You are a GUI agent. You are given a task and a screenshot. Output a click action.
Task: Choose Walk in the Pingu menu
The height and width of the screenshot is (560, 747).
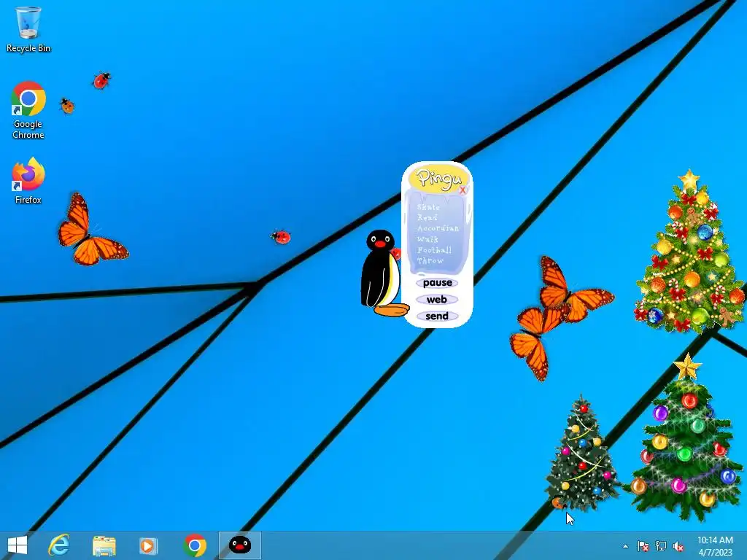pyautogui.click(x=427, y=239)
